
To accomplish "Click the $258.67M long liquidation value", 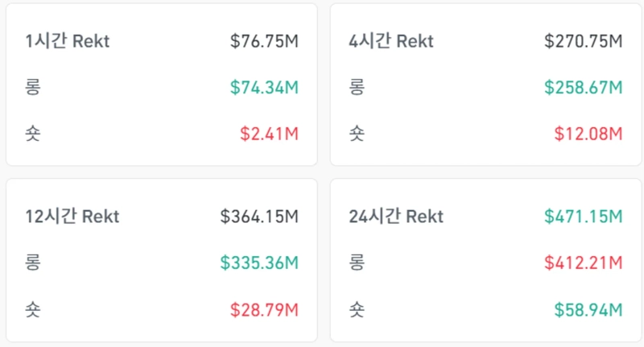I will (583, 88).
